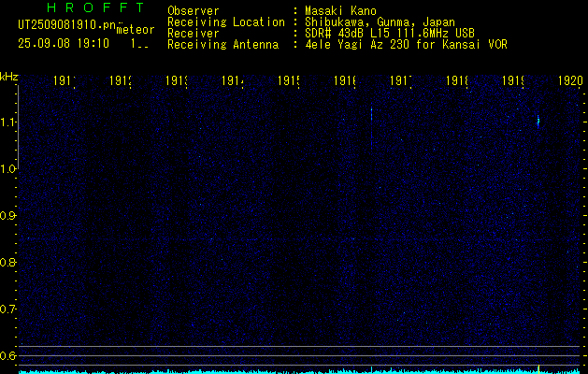Click the 0.9 frequency axis label
The width and height of the screenshot is (588, 374).
(7, 216)
